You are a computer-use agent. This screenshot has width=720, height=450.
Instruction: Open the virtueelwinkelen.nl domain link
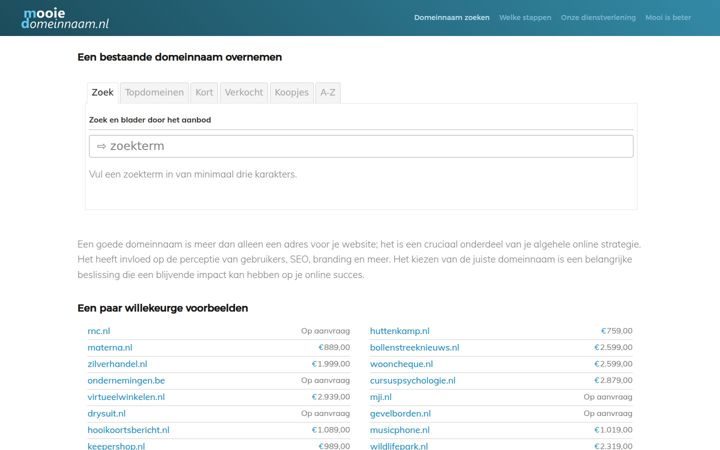tap(126, 397)
